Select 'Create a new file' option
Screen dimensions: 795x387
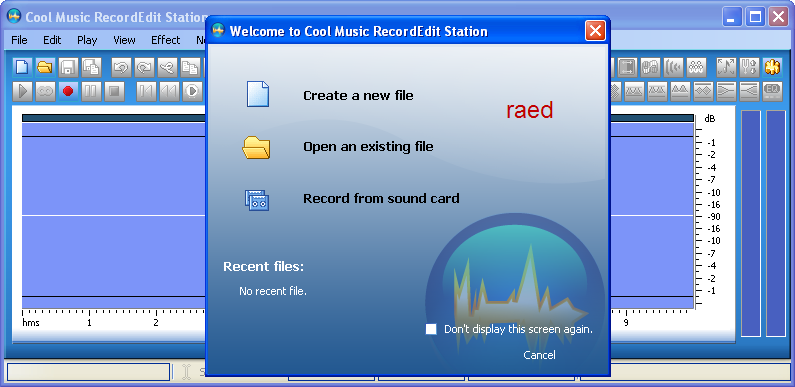(358, 95)
